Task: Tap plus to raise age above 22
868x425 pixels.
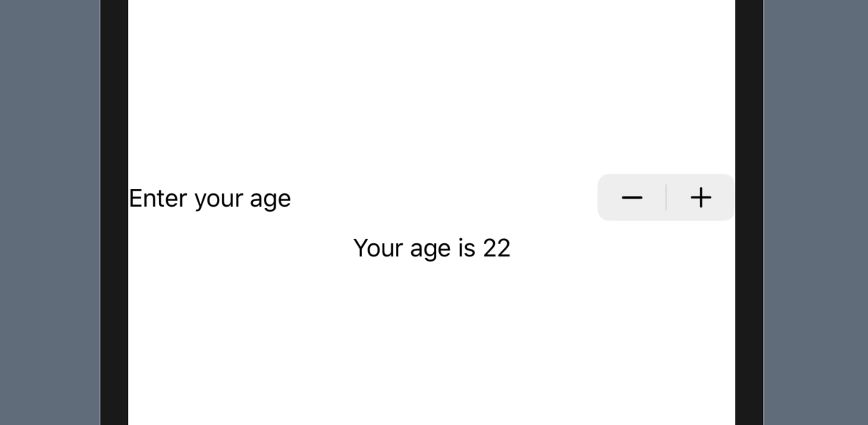Action: 701,197
